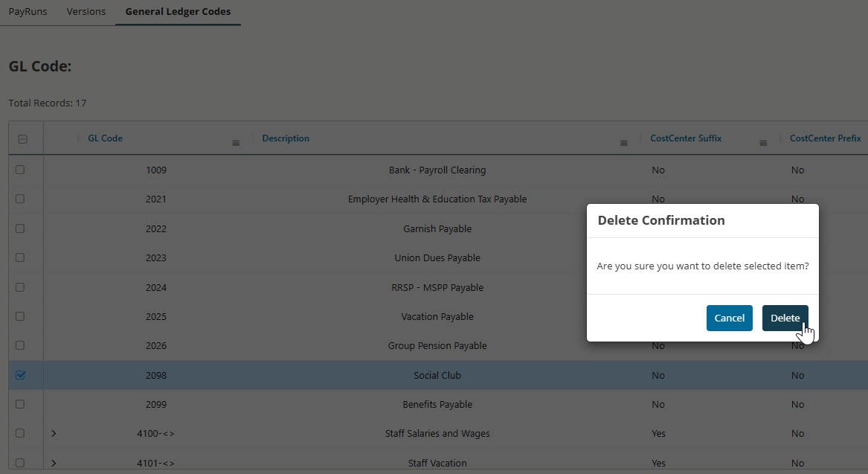Click GL code cell 2023
The width and height of the screenshot is (868, 474).
(x=156, y=257)
